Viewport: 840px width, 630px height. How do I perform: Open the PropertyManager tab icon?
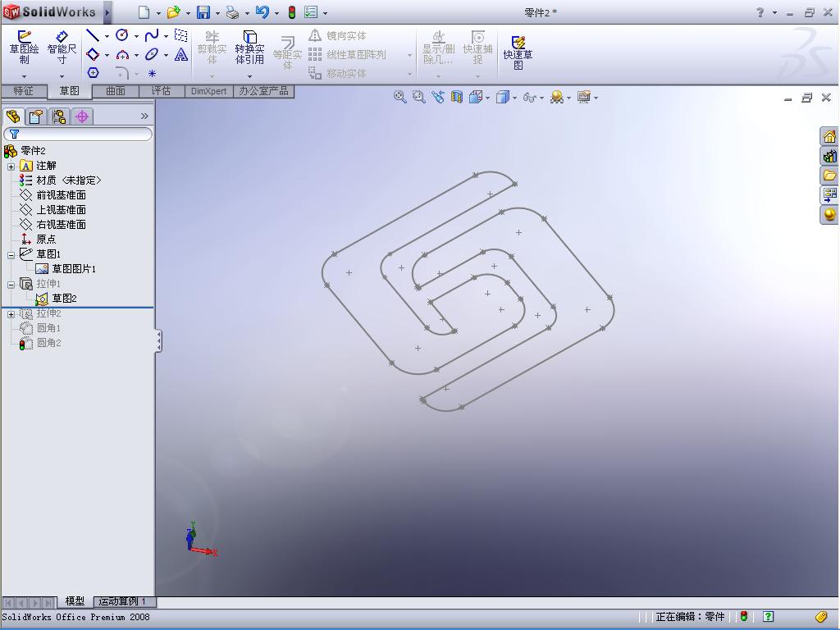click(36, 116)
